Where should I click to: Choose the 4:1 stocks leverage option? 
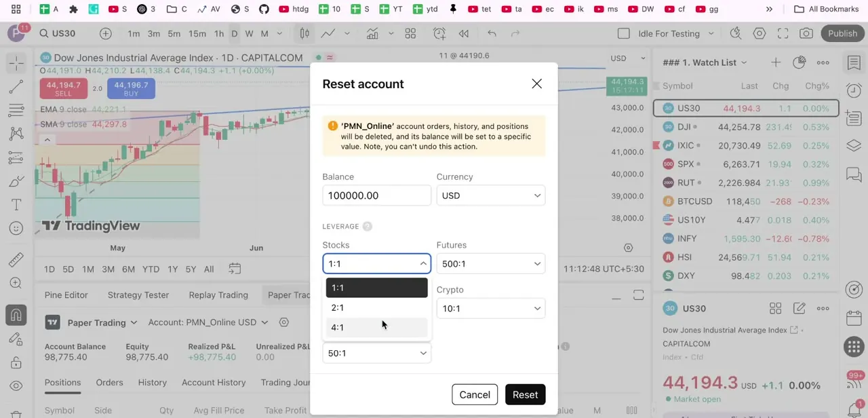377,327
